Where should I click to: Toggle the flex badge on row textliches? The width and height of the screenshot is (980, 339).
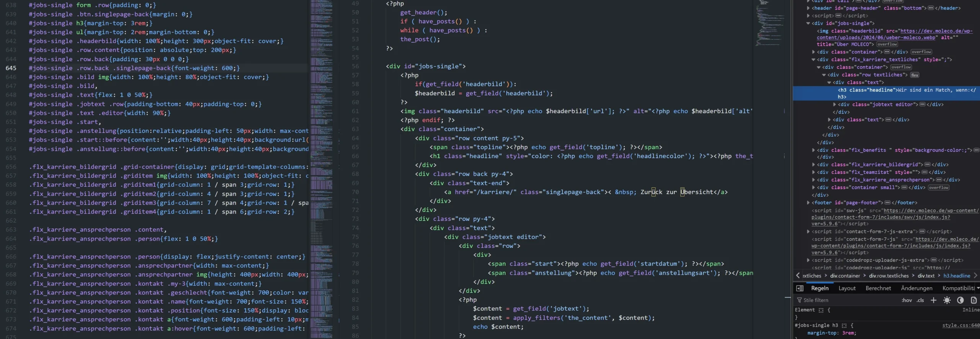pos(915,75)
